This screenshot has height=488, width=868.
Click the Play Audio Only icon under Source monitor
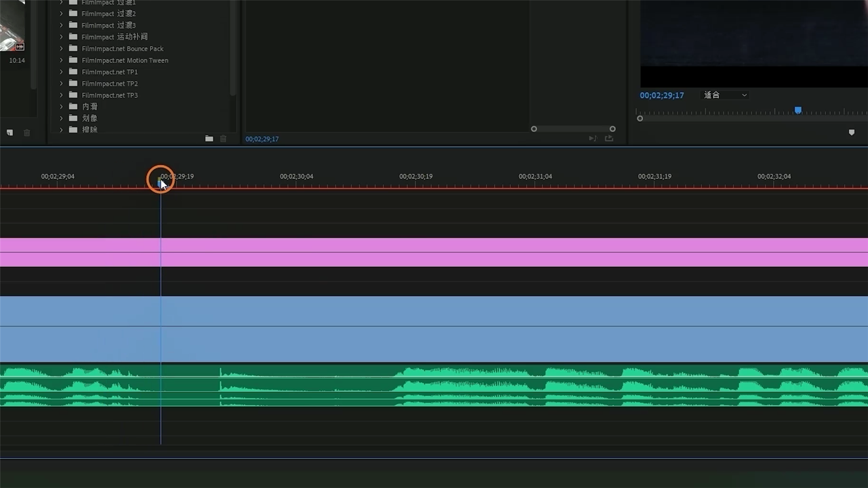[592, 138]
